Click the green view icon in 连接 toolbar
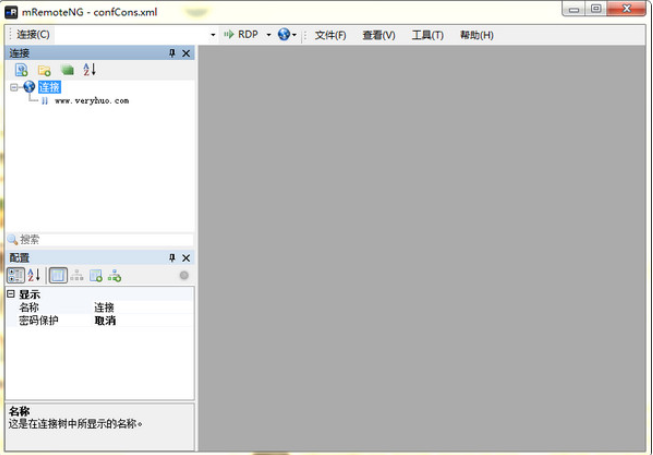Screen dimensions: 653x455 coord(67,70)
